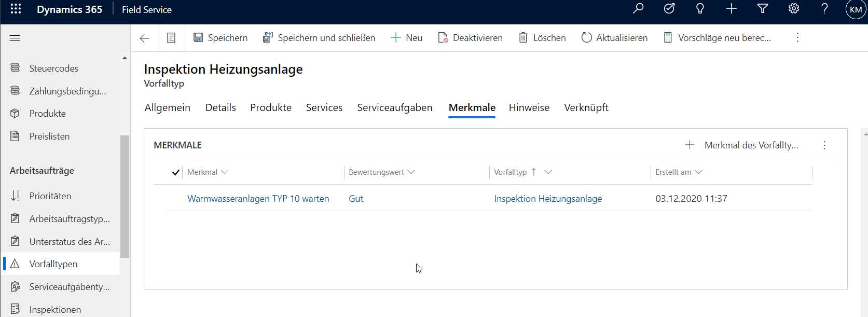Open the command bar overflow menu

pos(797,38)
